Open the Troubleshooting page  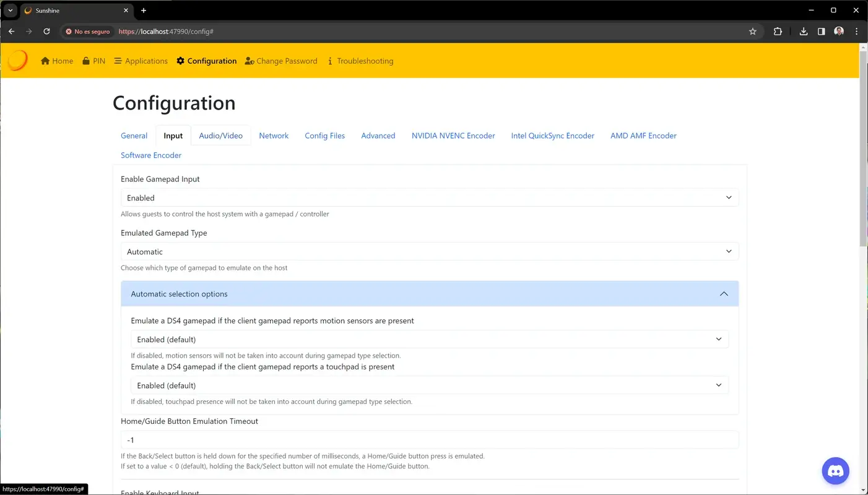click(x=360, y=61)
